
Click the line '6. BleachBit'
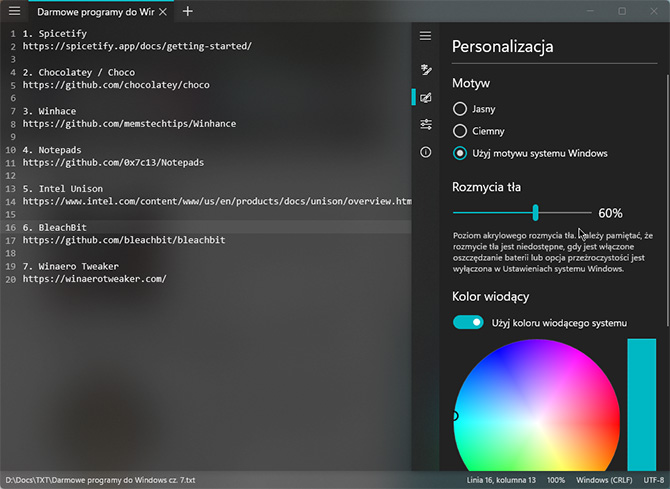pos(54,227)
